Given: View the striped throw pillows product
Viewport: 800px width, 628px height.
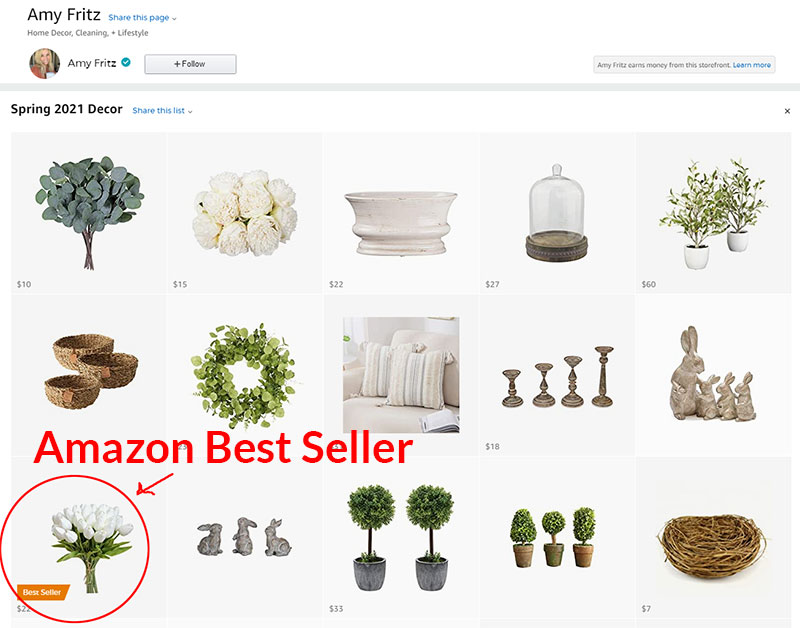Looking at the screenshot, I should coord(401,375).
